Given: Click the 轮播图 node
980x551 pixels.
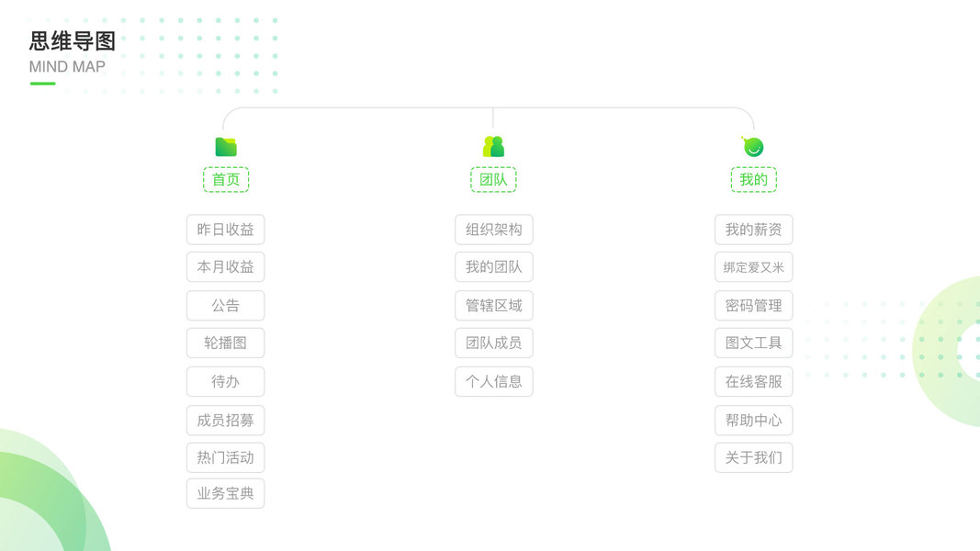Looking at the screenshot, I should tap(226, 343).
